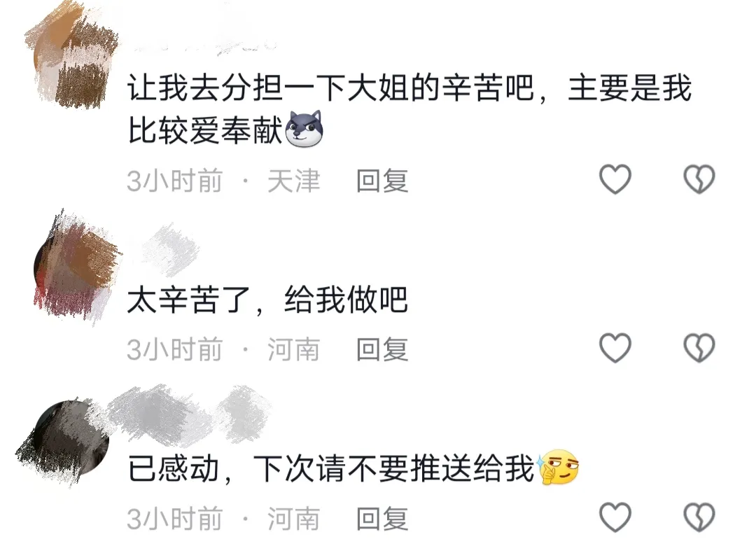Like the comment 太辛苦了，给我做吧
This screenshot has width=756, height=560.
[615, 347]
